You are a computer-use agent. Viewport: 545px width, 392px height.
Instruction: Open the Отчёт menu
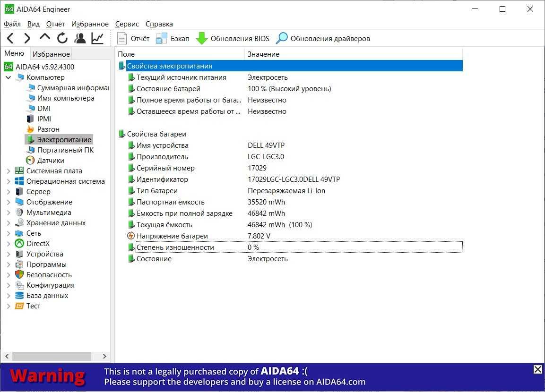(x=55, y=24)
